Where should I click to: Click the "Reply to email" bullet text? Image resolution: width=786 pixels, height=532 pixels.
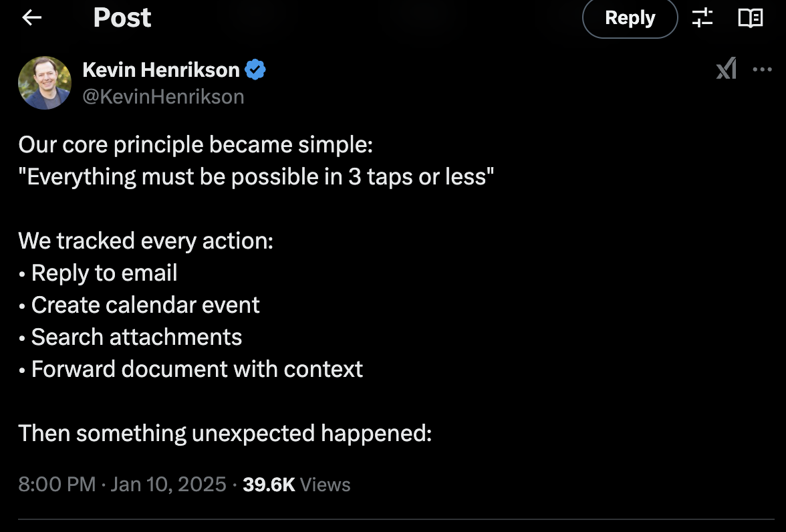104,273
